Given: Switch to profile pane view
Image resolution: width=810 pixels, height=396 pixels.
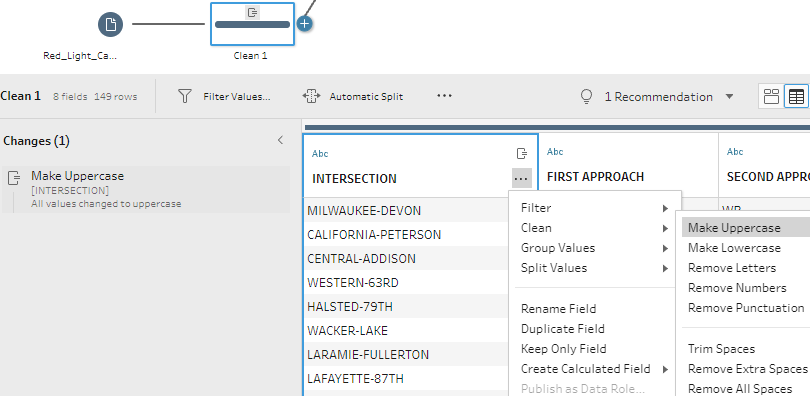Looking at the screenshot, I should (771, 97).
